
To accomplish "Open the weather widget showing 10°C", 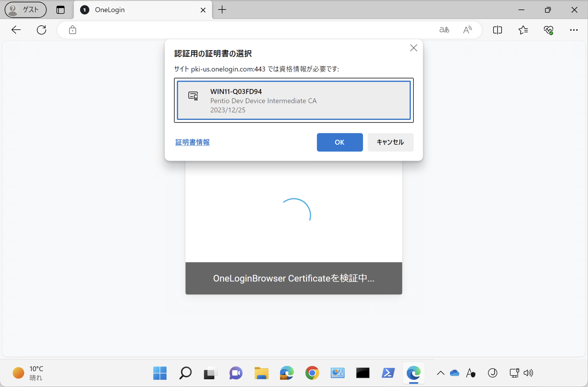I will 28,373.
